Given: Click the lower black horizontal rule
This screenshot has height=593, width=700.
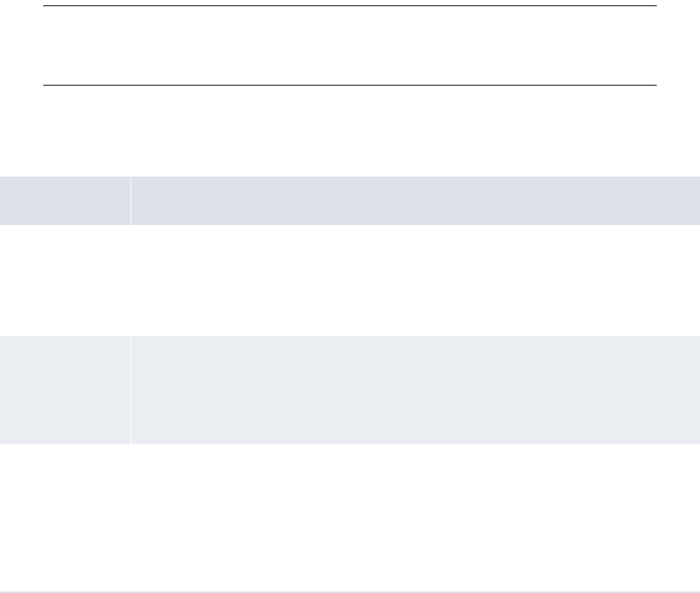Looking at the screenshot, I should click(350, 85).
